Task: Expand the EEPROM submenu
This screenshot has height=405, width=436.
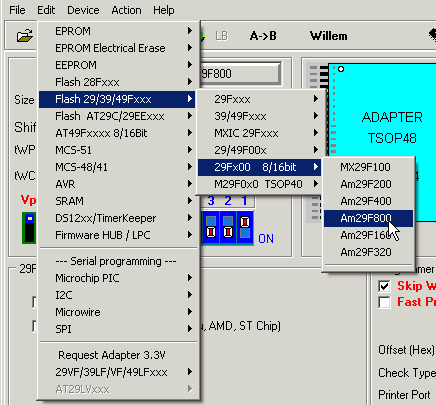Action: (x=117, y=65)
